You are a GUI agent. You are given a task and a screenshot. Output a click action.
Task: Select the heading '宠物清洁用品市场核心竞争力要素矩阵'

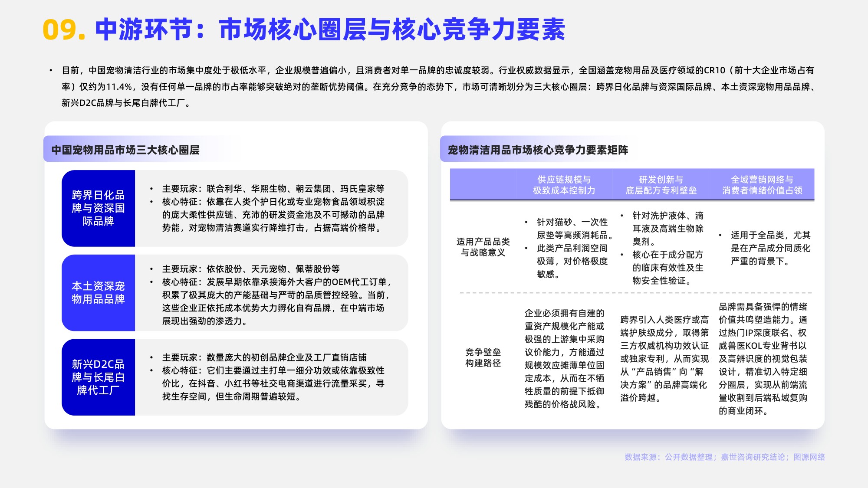pyautogui.click(x=538, y=150)
